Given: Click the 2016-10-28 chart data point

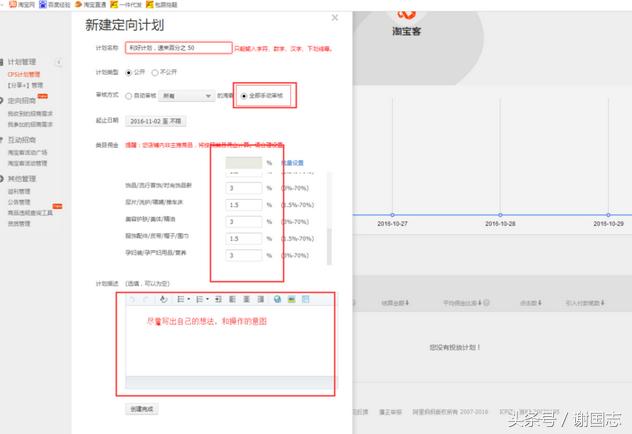Looking at the screenshot, I should coord(500,215).
